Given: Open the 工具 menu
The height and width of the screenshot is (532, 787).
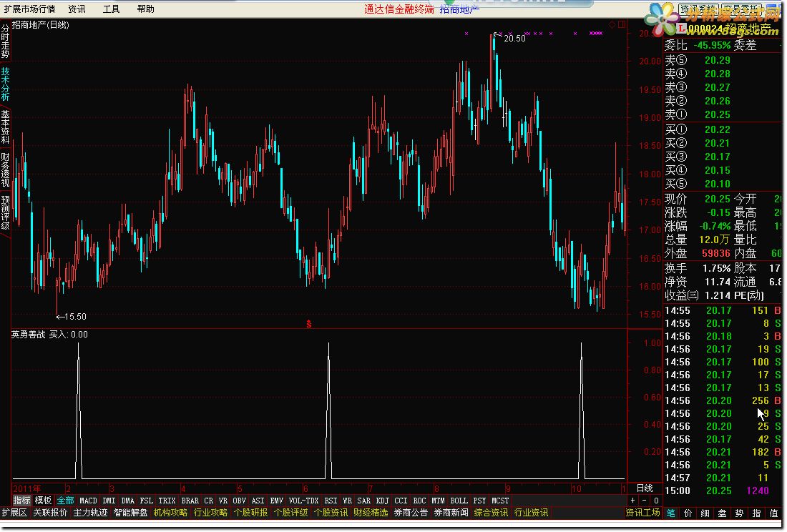Looking at the screenshot, I should tap(112, 9).
